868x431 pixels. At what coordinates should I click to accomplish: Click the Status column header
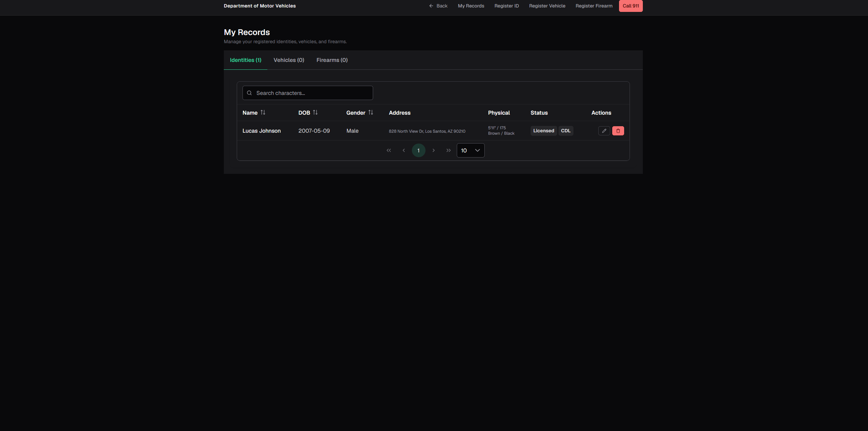pyautogui.click(x=539, y=113)
